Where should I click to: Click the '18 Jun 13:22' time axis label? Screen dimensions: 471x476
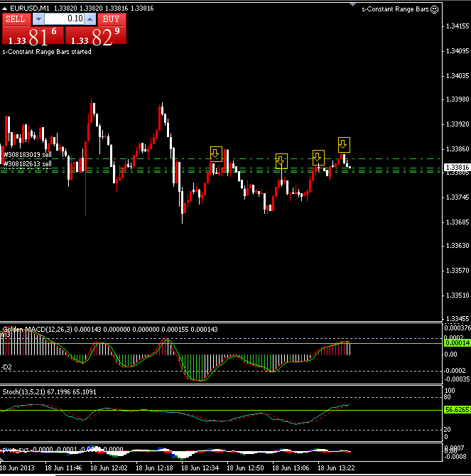[x=336, y=467]
